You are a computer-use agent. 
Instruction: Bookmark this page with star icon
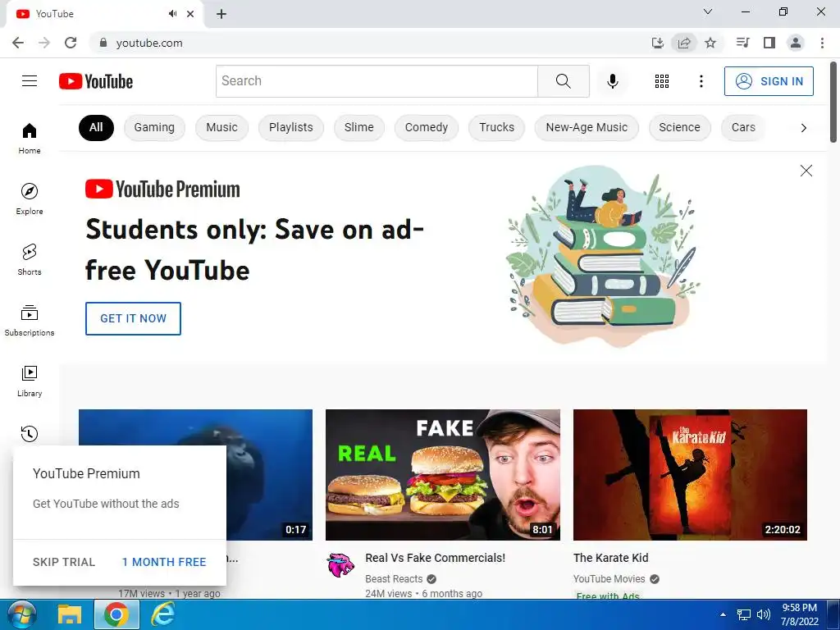[710, 43]
